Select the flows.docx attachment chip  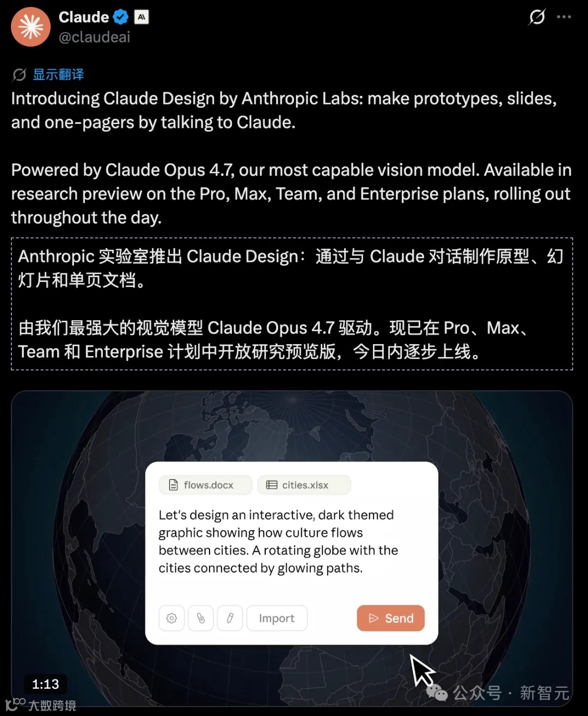click(206, 485)
